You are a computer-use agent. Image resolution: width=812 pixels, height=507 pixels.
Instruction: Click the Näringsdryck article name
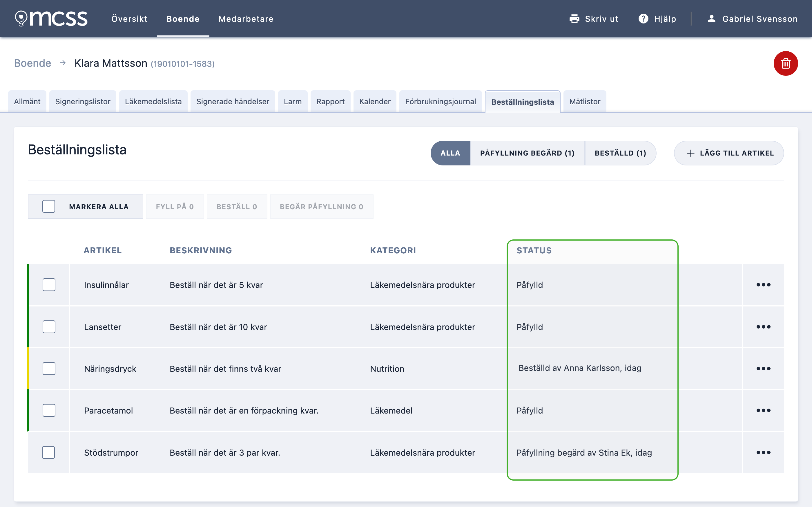point(110,369)
